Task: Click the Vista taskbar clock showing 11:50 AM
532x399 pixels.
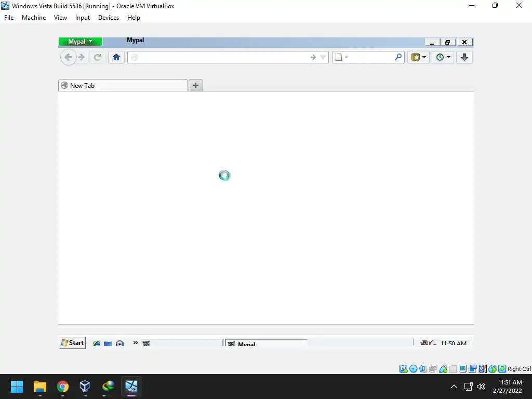Action: tap(453, 343)
